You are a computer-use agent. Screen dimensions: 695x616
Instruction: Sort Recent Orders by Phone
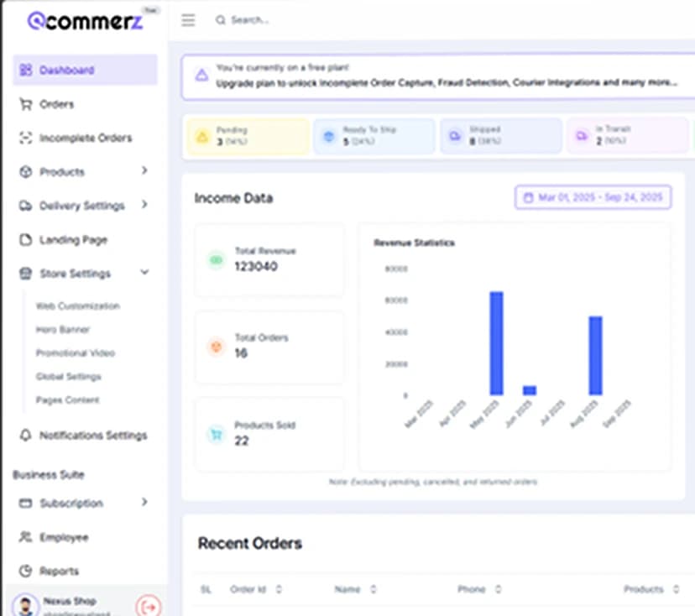(x=499, y=589)
